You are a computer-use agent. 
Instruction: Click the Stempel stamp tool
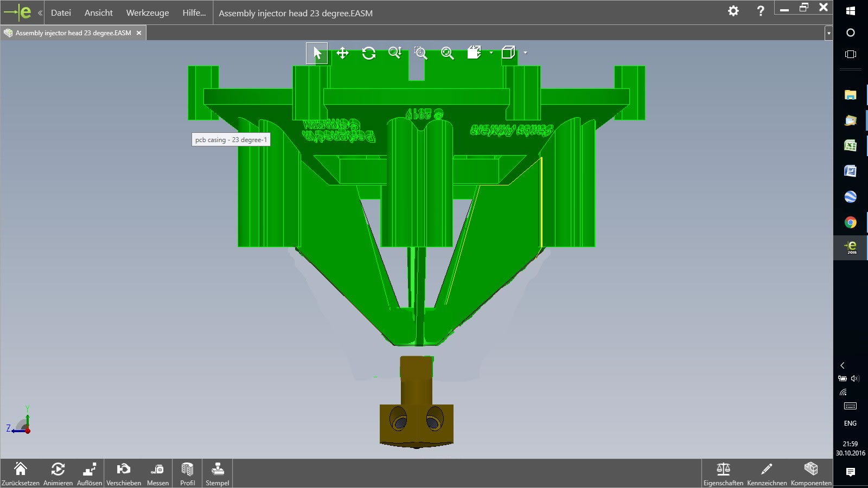coord(218,473)
